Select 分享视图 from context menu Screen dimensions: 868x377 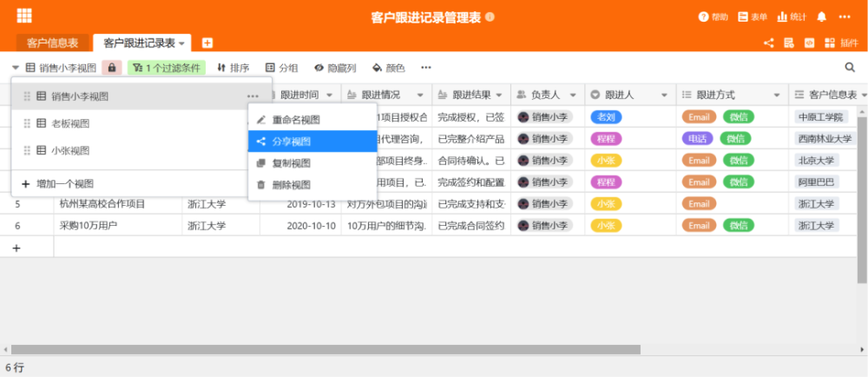tap(290, 141)
